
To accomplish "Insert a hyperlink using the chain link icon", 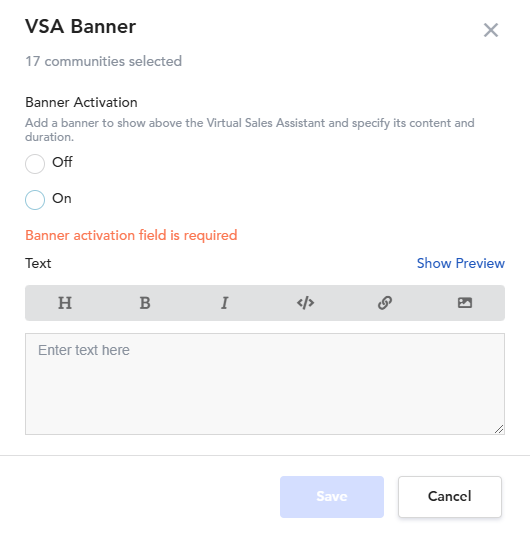I will (385, 303).
